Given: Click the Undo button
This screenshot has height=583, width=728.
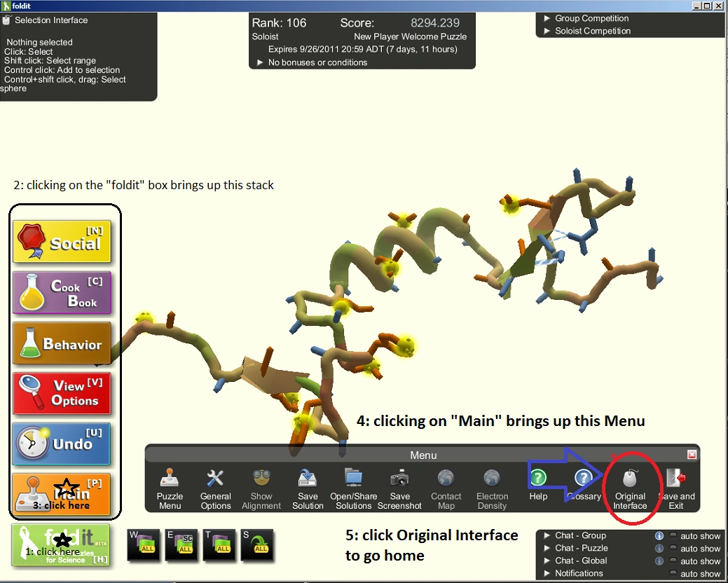Looking at the screenshot, I should (62, 444).
